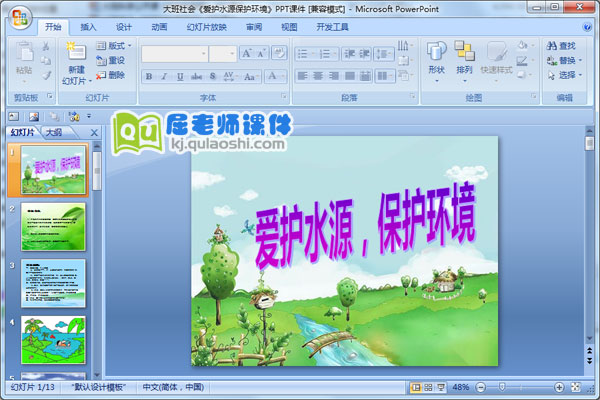Image resolution: width=600 pixels, height=400 pixels.
Task: Open the 幻灯片放映 ribbon tab
Action: [207, 27]
